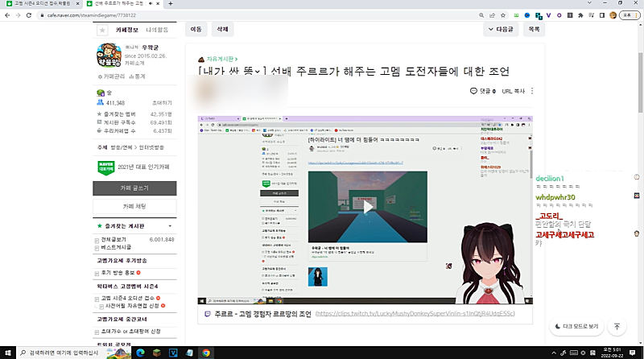The image size is (644, 359).
Task: Open the 자유게시판 board link
Action: pyautogui.click(x=222, y=59)
